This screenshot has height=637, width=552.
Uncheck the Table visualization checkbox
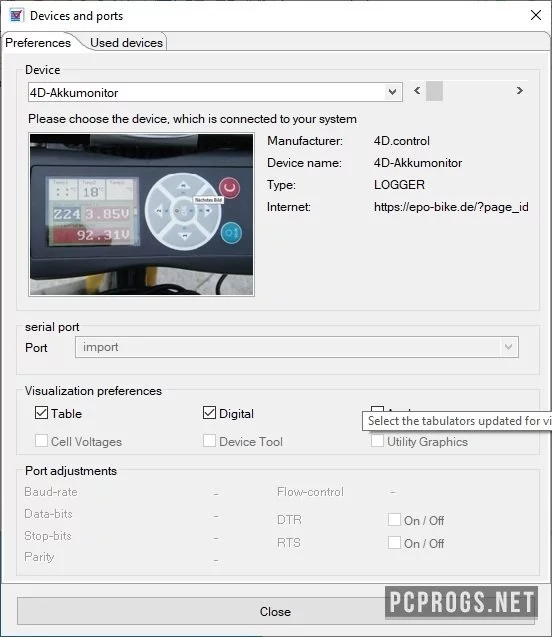tap(41, 413)
